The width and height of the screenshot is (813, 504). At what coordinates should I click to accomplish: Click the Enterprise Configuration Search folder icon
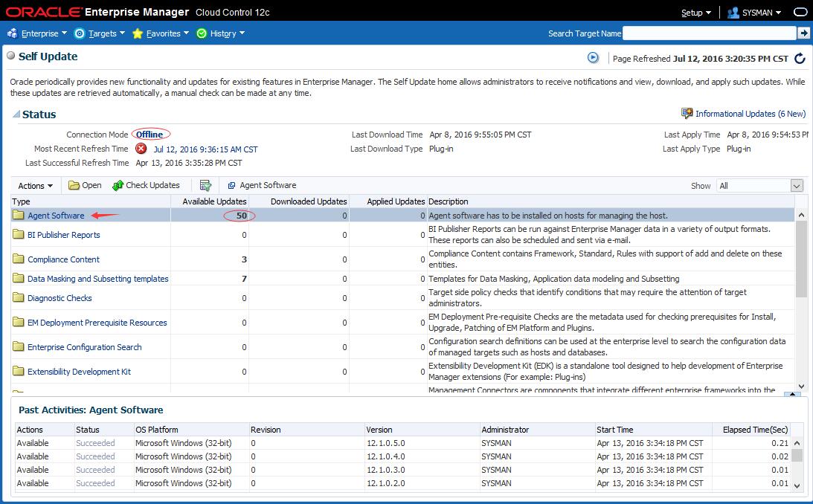[19, 346]
